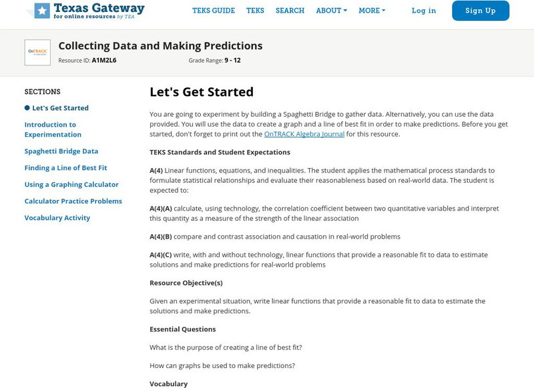Open Finding a Line of Best Fit
The width and height of the screenshot is (534, 392).
pos(65,168)
